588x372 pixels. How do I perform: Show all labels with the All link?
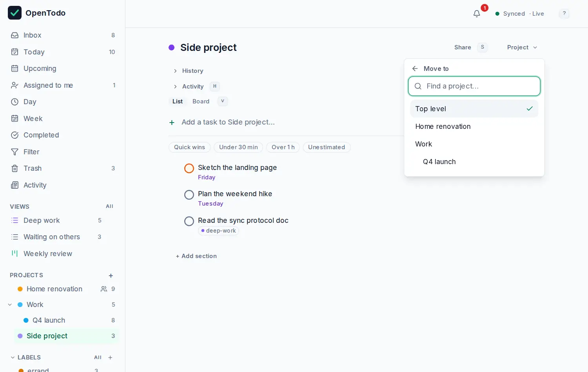tap(98, 358)
